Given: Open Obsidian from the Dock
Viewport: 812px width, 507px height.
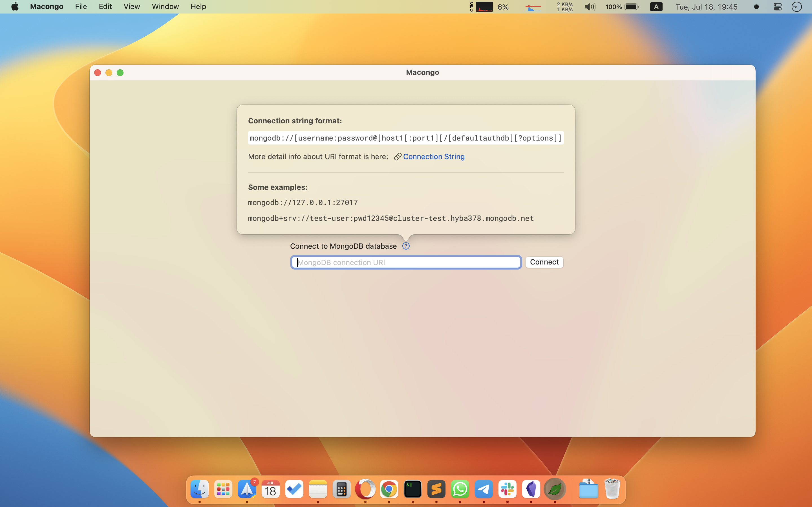Looking at the screenshot, I should click(531, 489).
